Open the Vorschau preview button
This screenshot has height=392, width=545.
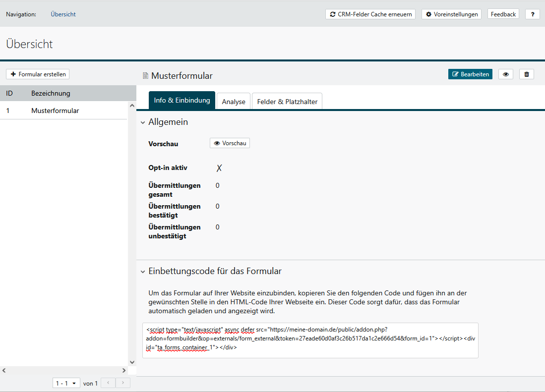tap(230, 143)
